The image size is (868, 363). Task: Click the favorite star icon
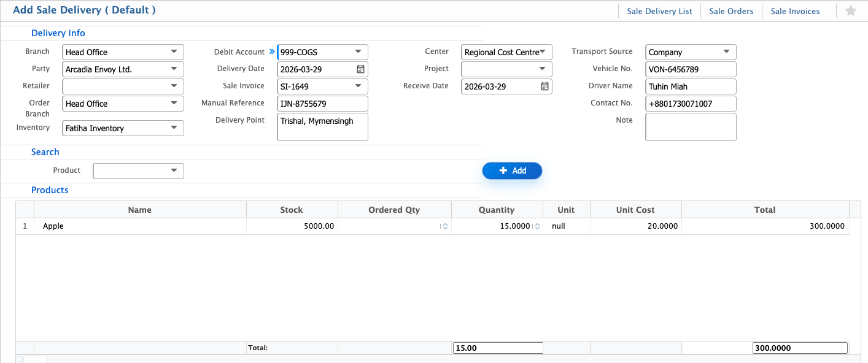tap(850, 11)
